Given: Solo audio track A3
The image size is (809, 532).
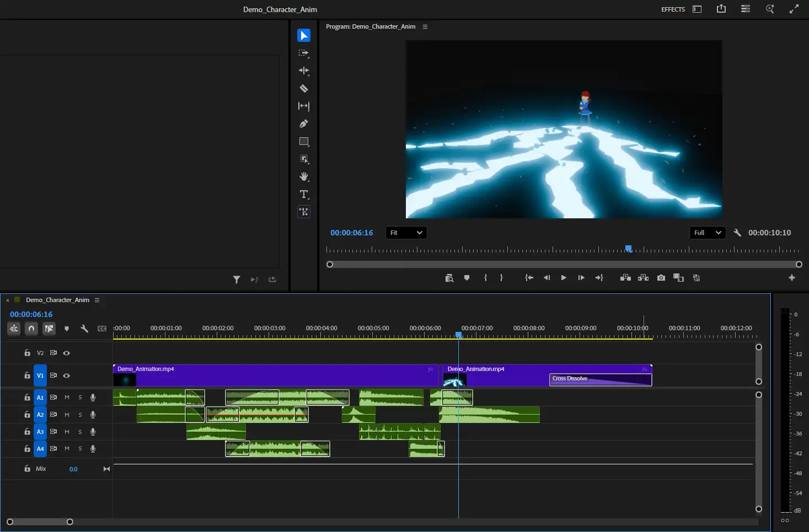Looking at the screenshot, I should pyautogui.click(x=79, y=432).
